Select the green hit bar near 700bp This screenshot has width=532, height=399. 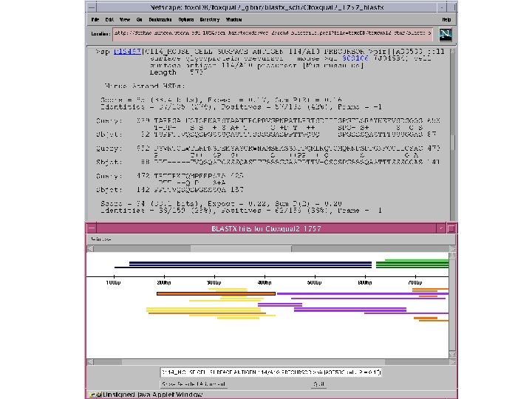coord(412,262)
